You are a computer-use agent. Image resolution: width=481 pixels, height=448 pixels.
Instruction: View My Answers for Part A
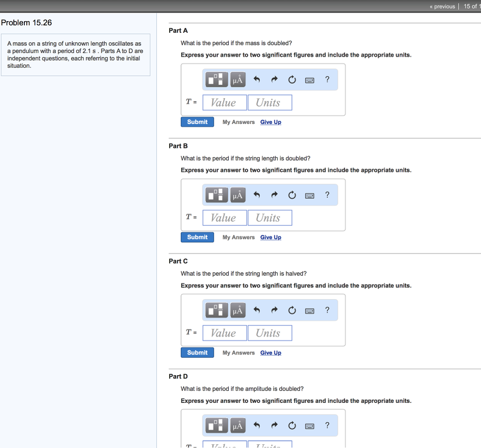coord(238,122)
